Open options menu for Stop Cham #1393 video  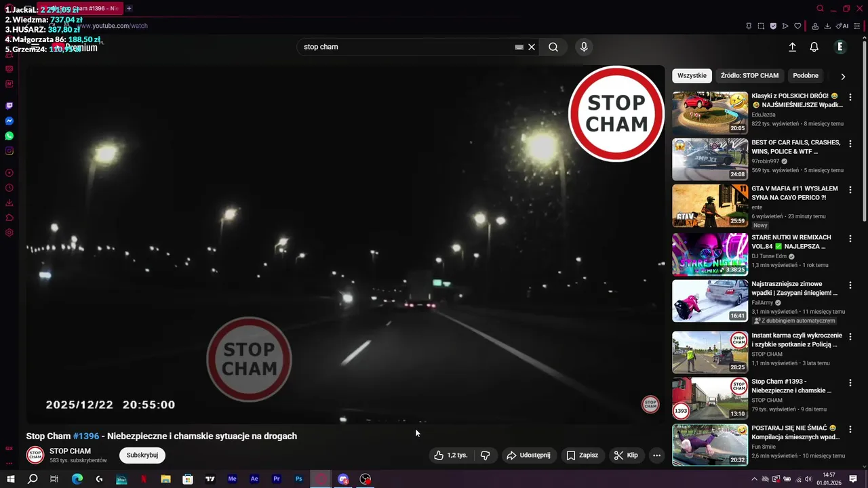pyautogui.click(x=850, y=383)
